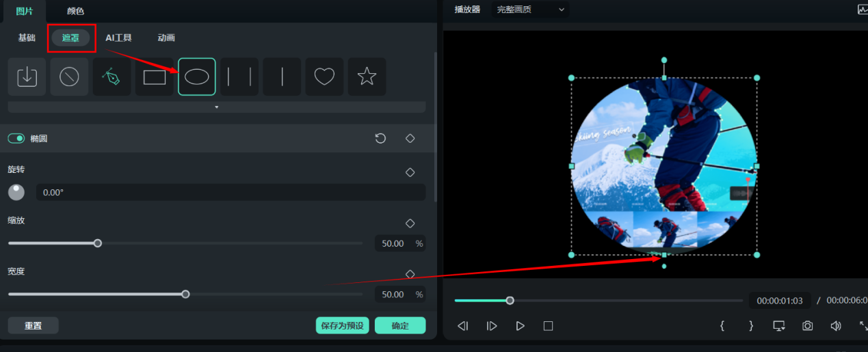Select the pen draw mask tool
Viewport: 868px width, 352px height.
coord(111,77)
